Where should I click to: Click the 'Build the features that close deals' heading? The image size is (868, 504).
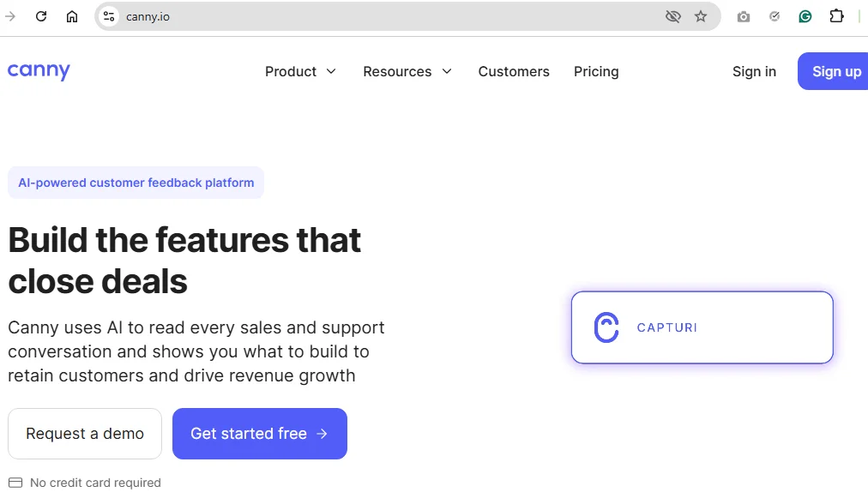point(184,261)
